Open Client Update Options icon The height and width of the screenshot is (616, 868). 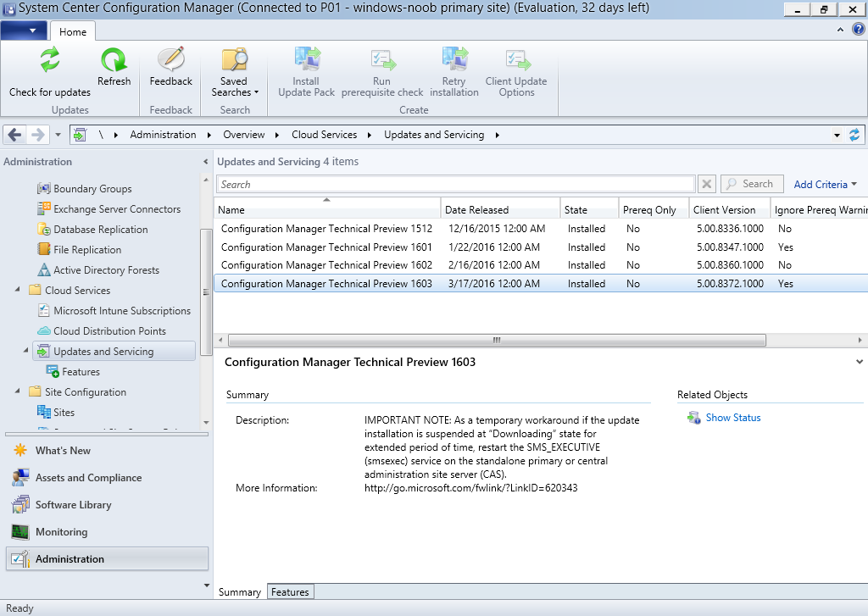516,60
